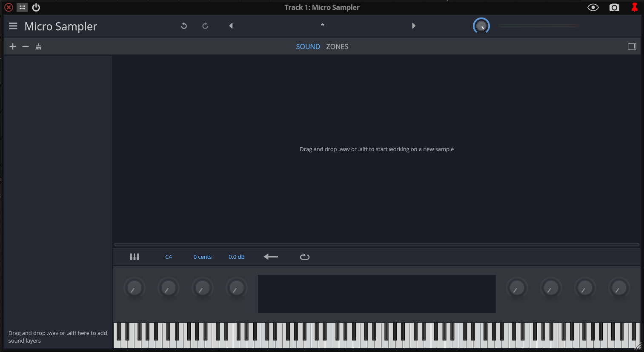Click the broom clear layers icon
644x352 pixels.
pyautogui.click(x=38, y=46)
